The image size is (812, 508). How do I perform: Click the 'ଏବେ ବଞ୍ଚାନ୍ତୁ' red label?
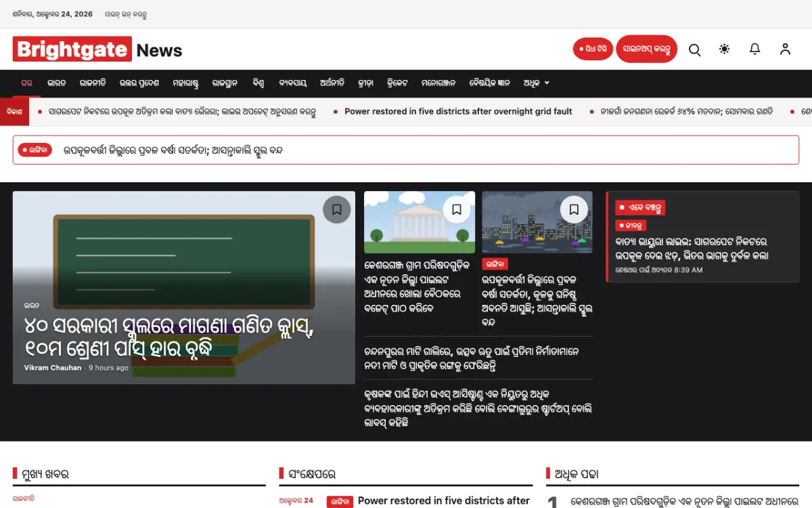pos(640,207)
